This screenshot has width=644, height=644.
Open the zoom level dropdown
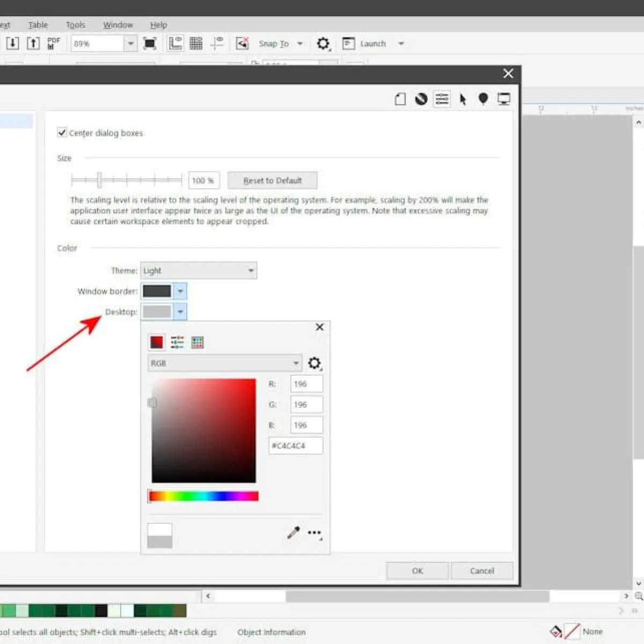[x=130, y=43]
